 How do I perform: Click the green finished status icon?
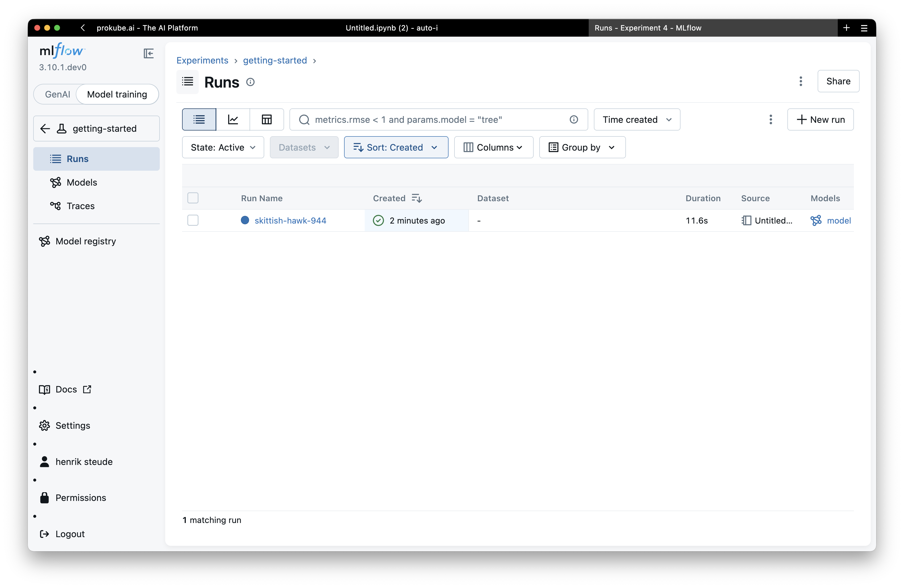click(x=378, y=221)
